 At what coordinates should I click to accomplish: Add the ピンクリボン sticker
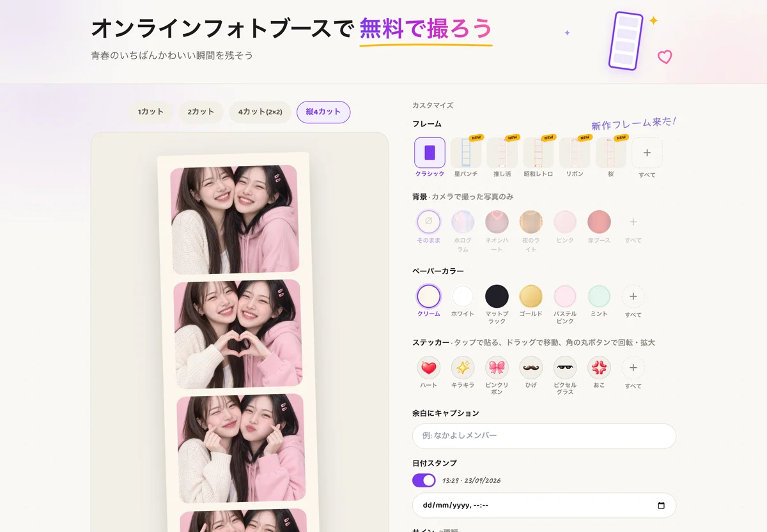497,368
